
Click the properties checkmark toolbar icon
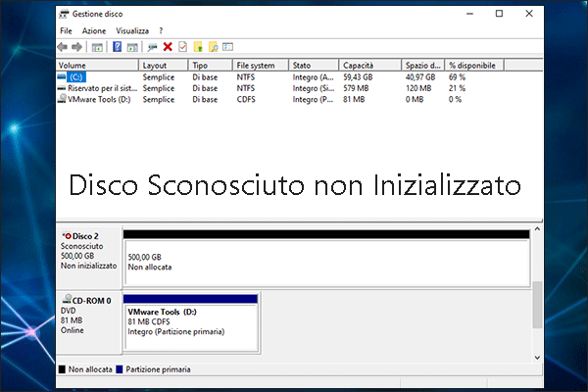[182, 46]
